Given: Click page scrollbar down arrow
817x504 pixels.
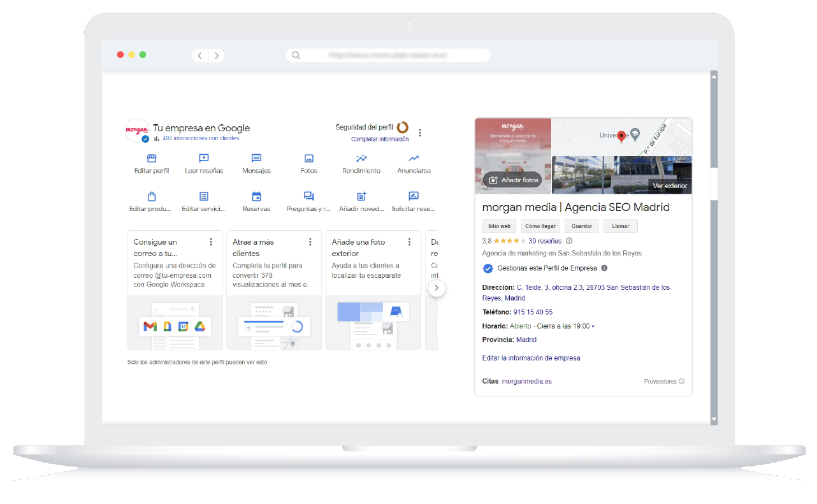Looking at the screenshot, I should [x=714, y=419].
